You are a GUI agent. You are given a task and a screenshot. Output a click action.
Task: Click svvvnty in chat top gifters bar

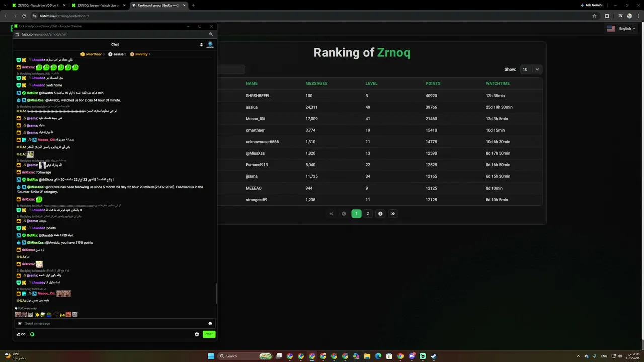pos(141,54)
